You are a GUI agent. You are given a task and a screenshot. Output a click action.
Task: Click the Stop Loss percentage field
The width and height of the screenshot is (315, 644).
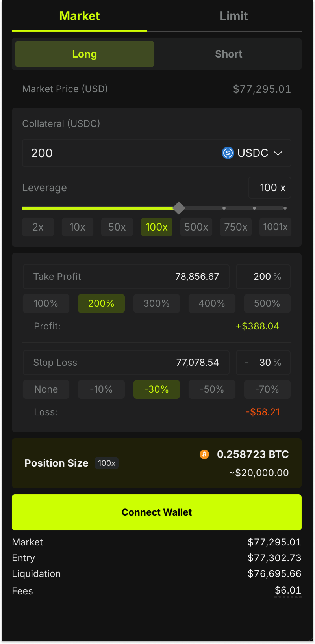click(x=263, y=363)
